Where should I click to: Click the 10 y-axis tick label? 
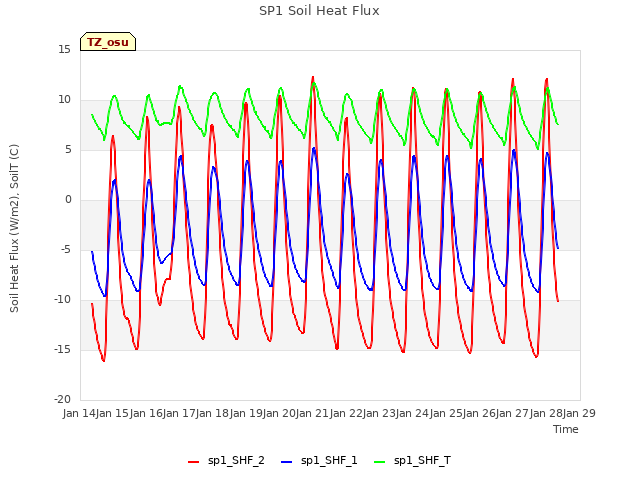click(x=64, y=100)
